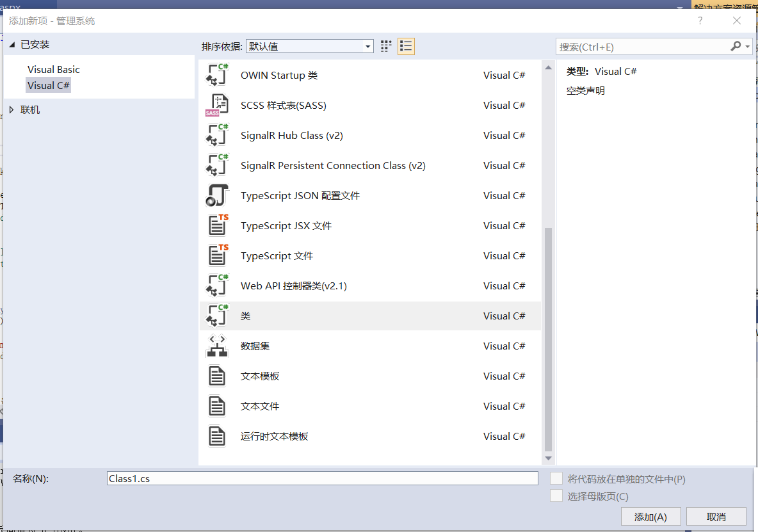Select Visual C# in installed templates

pyautogui.click(x=49, y=86)
